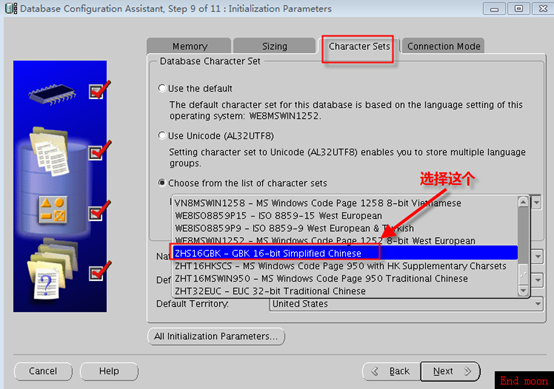
Task: Select Choose from the list of character sets
Action: coord(162,183)
